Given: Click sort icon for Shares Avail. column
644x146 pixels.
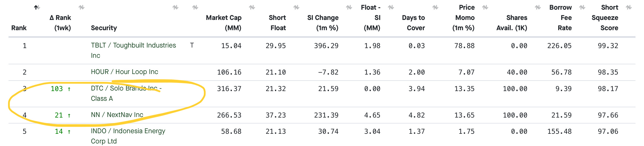Looking at the screenshot, I should tap(538, 7).
